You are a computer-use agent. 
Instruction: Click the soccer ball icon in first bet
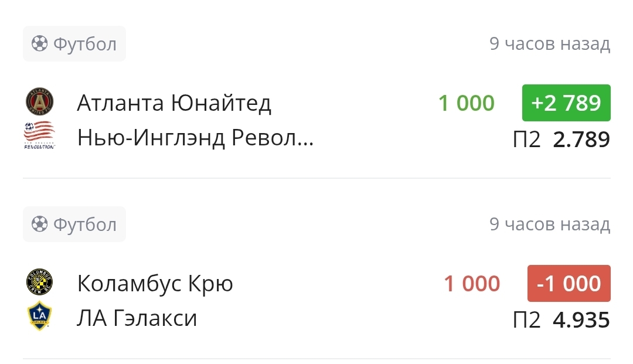tap(40, 44)
